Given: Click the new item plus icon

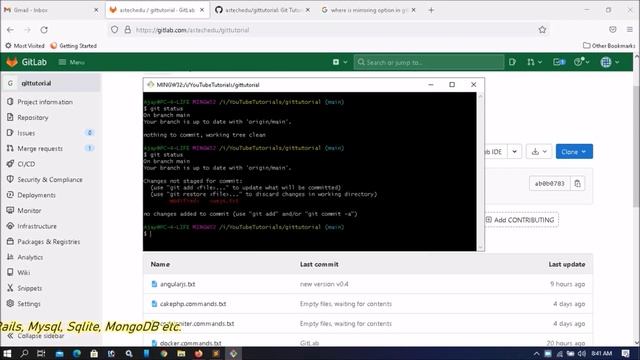Looking at the screenshot, I should click(336, 62).
